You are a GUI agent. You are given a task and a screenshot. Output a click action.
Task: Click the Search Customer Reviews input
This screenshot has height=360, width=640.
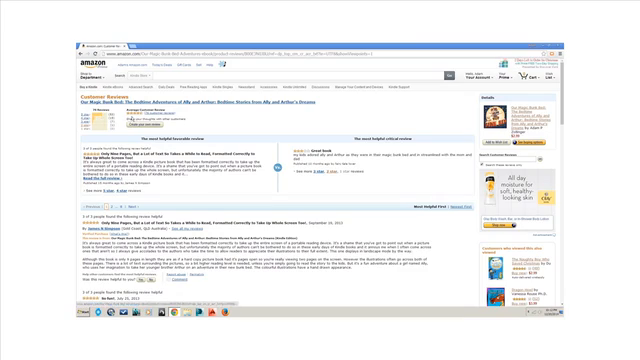508,159
